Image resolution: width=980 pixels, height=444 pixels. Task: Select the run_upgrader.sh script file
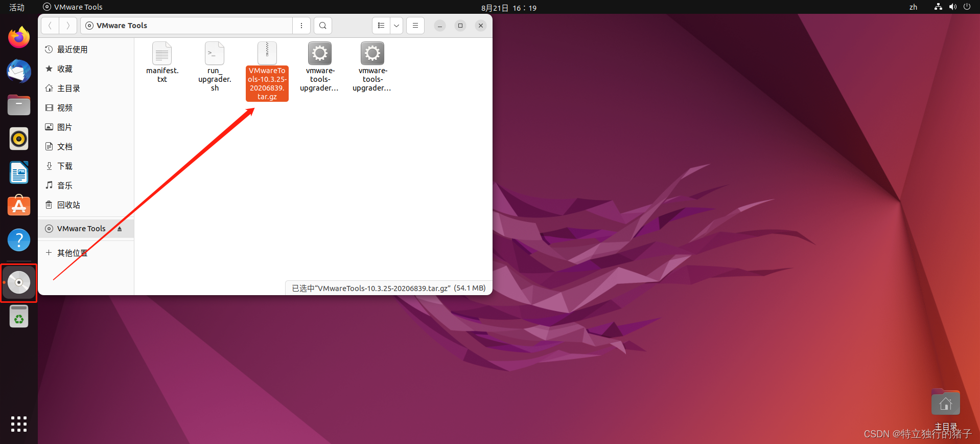click(x=215, y=66)
